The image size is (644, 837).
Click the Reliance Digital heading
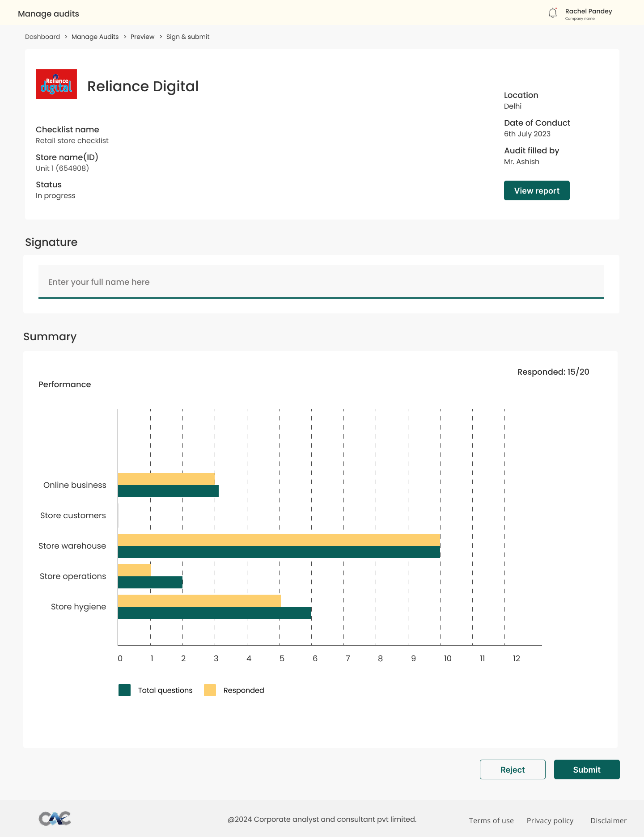click(143, 86)
